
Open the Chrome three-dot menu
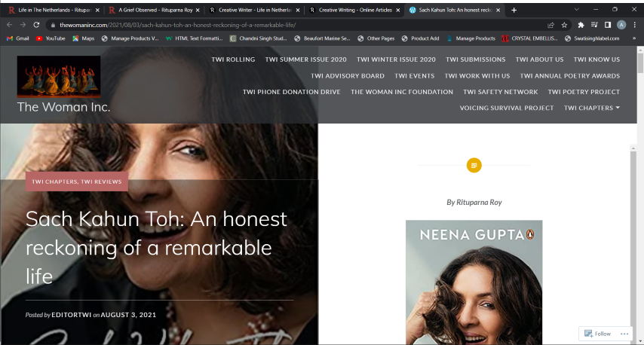[635, 25]
